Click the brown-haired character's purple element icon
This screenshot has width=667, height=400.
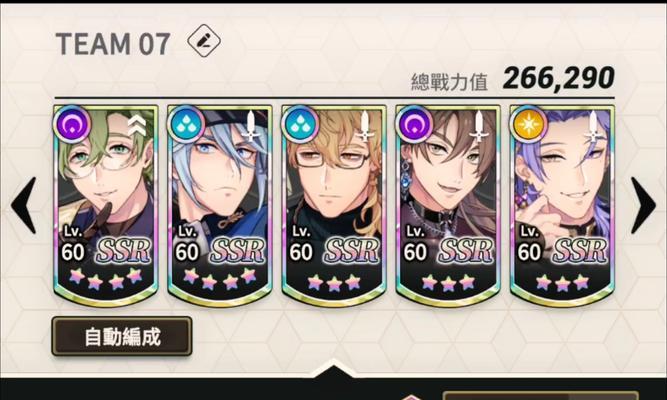coord(414,124)
